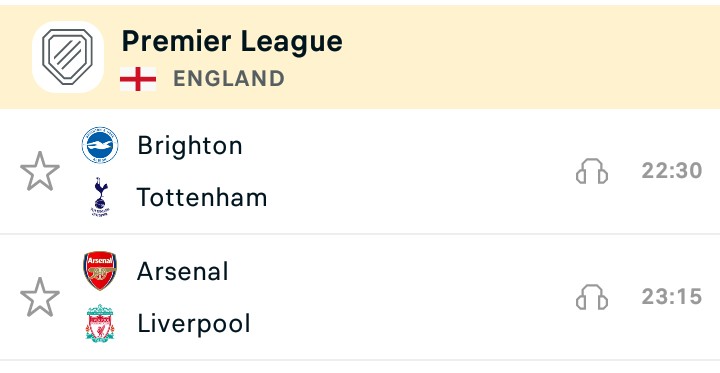720x373 pixels.
Task: Favorite the Brighton vs Tottenham match
Action: [40, 171]
